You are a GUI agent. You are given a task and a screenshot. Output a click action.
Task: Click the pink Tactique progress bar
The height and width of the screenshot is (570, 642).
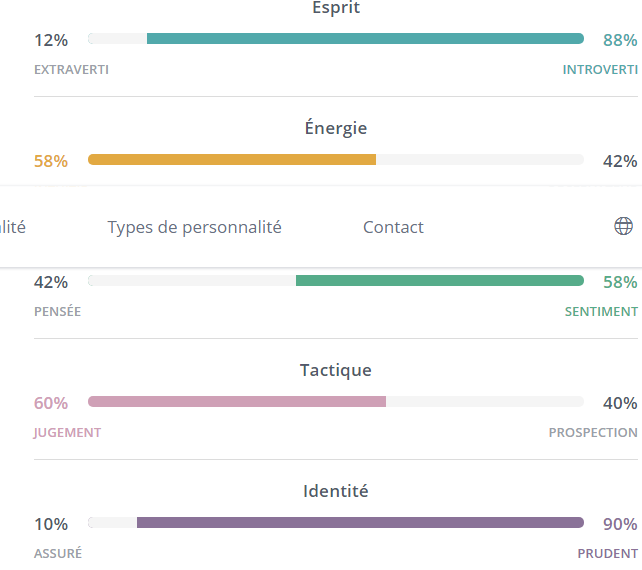[x=237, y=402]
